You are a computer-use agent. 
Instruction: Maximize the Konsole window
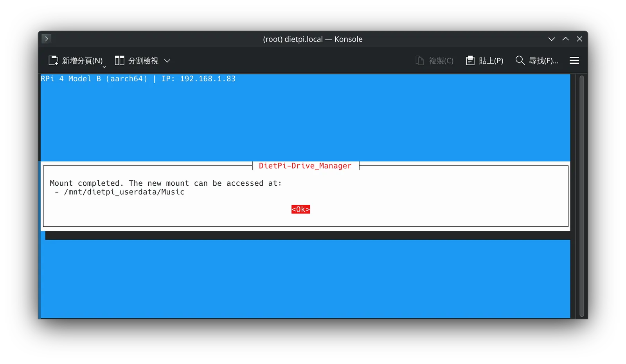pos(565,39)
